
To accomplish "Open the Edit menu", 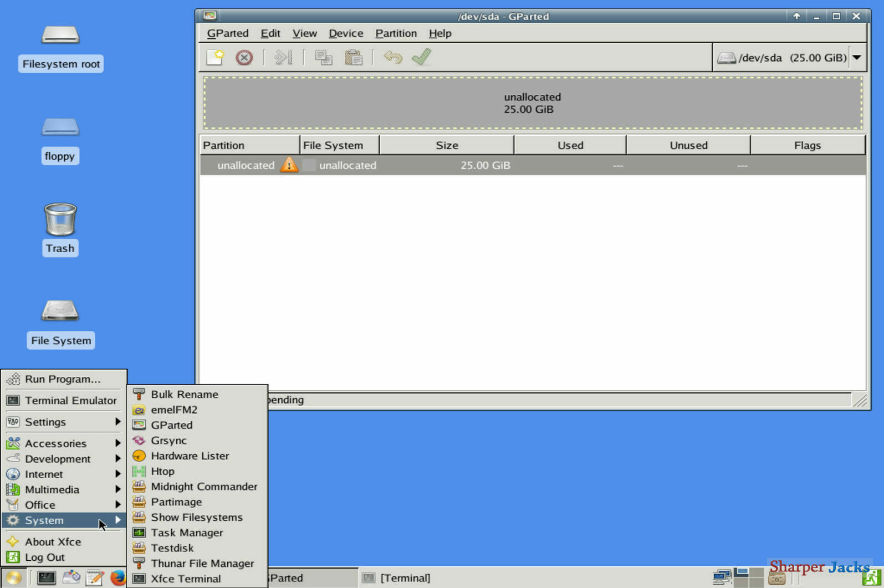I will [x=270, y=33].
